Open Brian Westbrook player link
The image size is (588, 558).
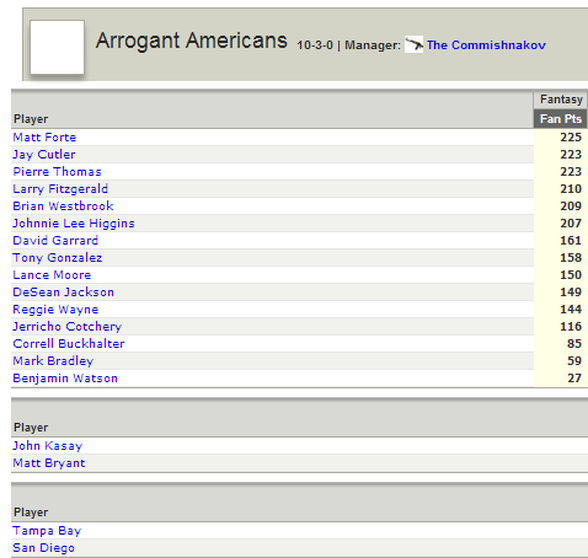[63, 206]
